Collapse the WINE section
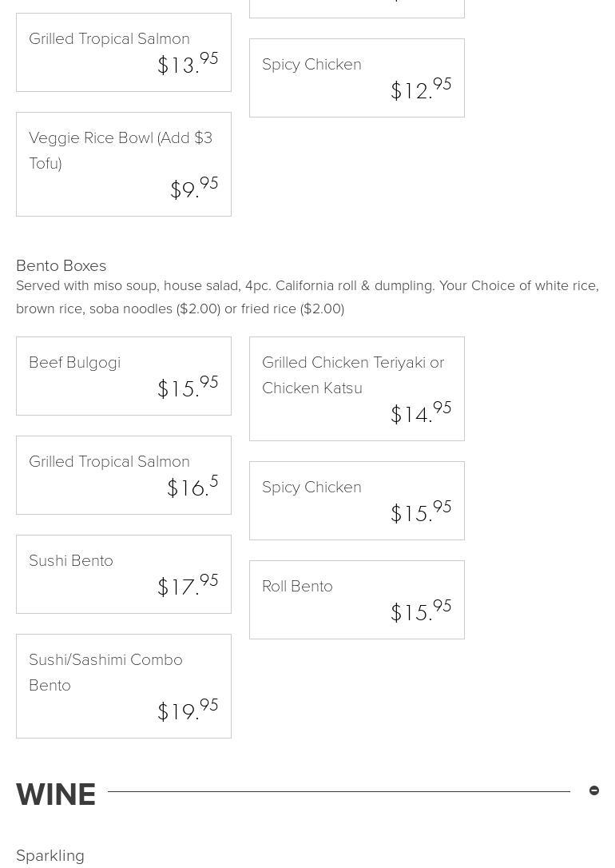The width and height of the screenshot is (615, 868). (x=594, y=790)
